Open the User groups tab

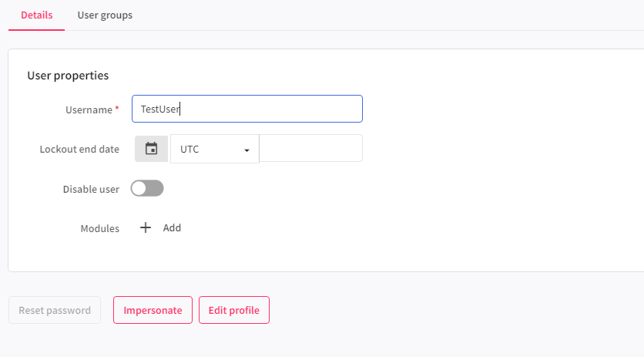pyautogui.click(x=105, y=15)
